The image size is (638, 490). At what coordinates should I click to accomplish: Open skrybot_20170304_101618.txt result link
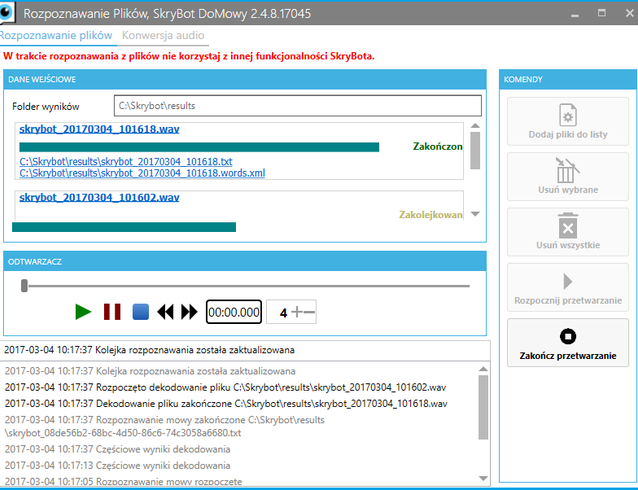point(126,162)
